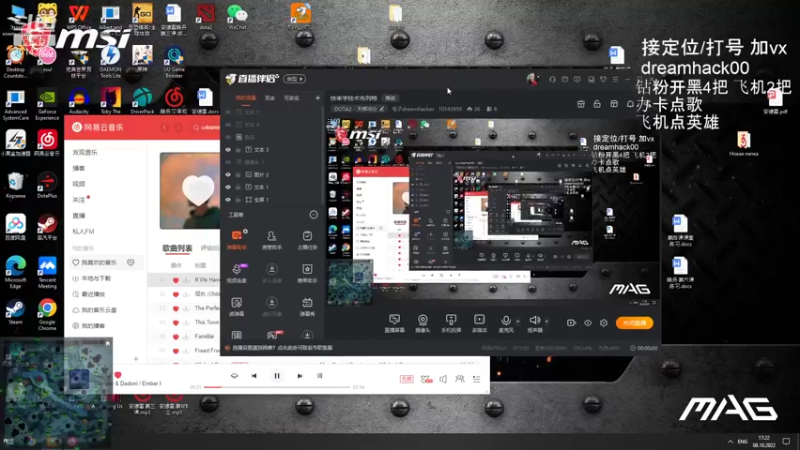Viewport: 800px width, 450px height.
Task: Open the playlist queue icon in music player
Action: [477, 379]
